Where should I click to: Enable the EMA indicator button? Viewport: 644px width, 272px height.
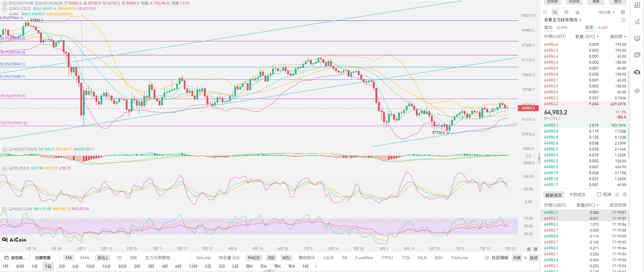pos(85,258)
